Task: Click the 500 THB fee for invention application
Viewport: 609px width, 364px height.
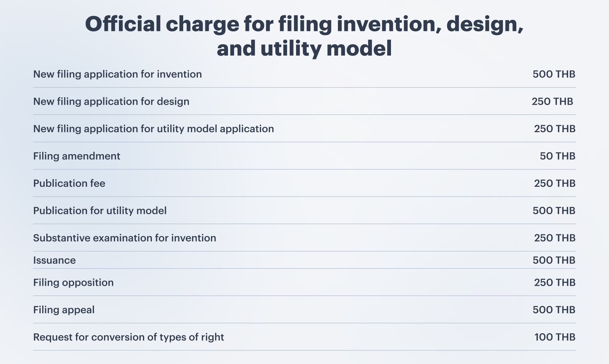Action: 554,74
